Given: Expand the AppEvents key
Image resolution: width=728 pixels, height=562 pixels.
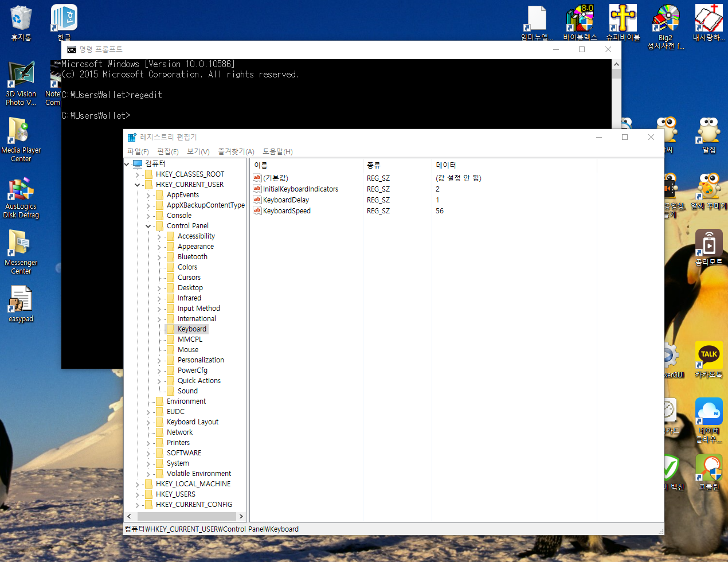Looking at the screenshot, I should (x=148, y=195).
